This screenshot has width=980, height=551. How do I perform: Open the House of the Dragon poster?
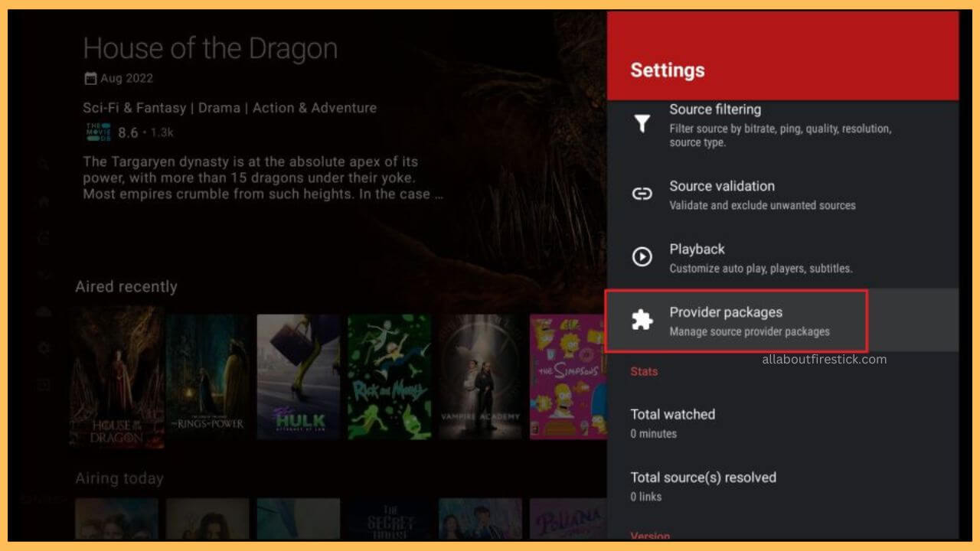tap(116, 375)
